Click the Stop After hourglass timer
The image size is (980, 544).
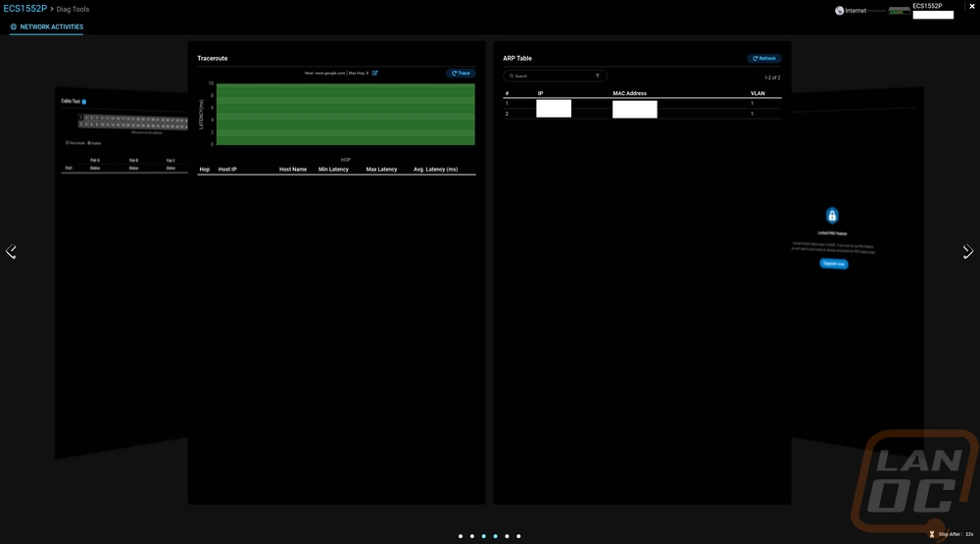(932, 534)
